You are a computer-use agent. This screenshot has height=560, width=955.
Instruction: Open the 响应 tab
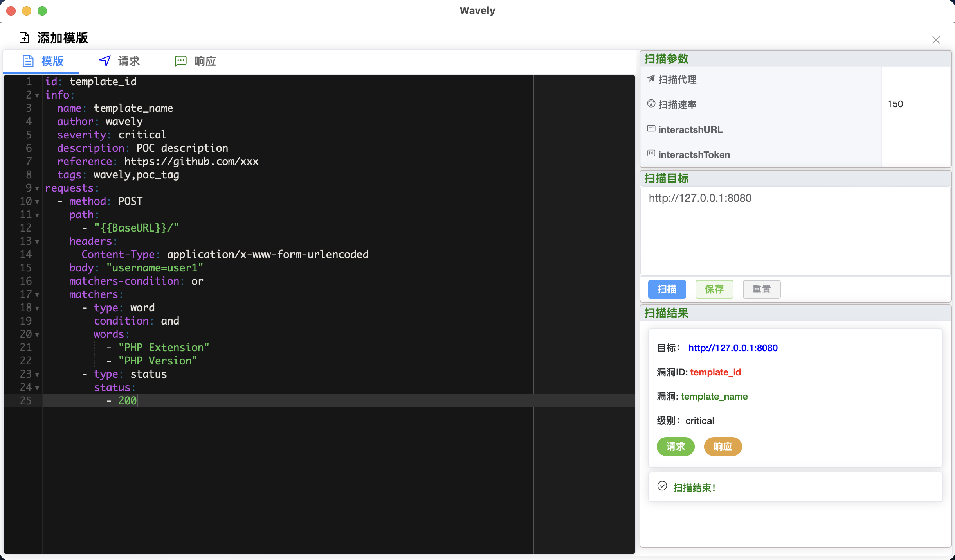[x=195, y=61]
